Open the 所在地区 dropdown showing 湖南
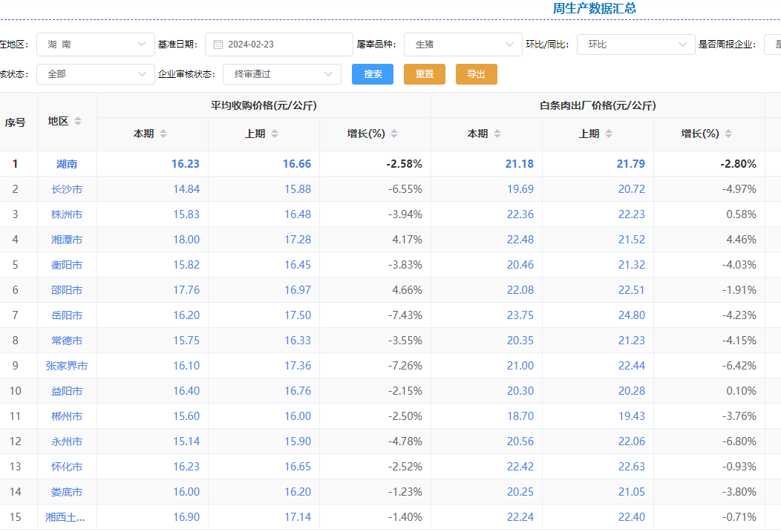This screenshot has height=532, width=781. (95, 45)
